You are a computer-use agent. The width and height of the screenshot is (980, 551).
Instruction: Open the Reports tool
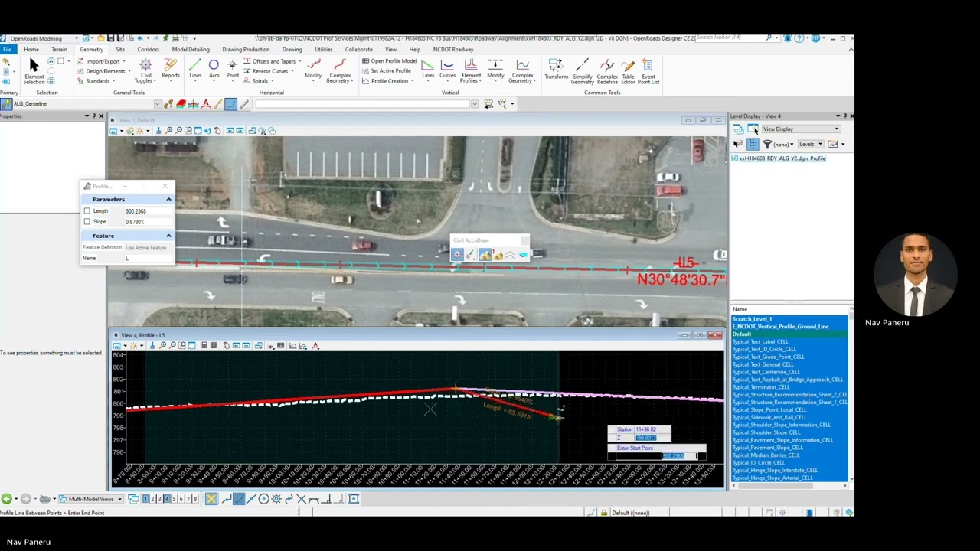[171, 69]
